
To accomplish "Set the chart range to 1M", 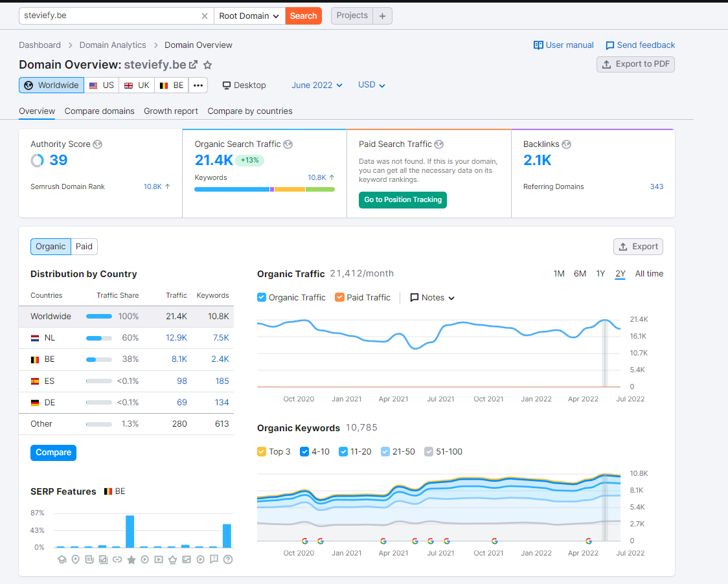I will pos(559,273).
